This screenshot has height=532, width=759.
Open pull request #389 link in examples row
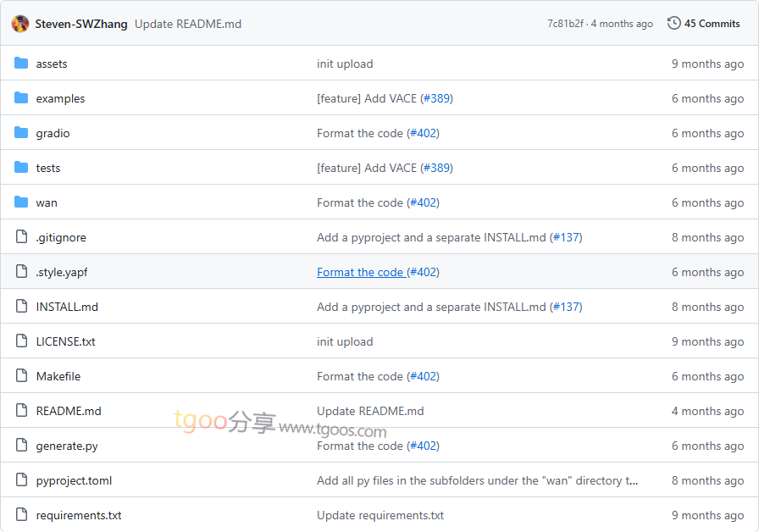(x=436, y=98)
